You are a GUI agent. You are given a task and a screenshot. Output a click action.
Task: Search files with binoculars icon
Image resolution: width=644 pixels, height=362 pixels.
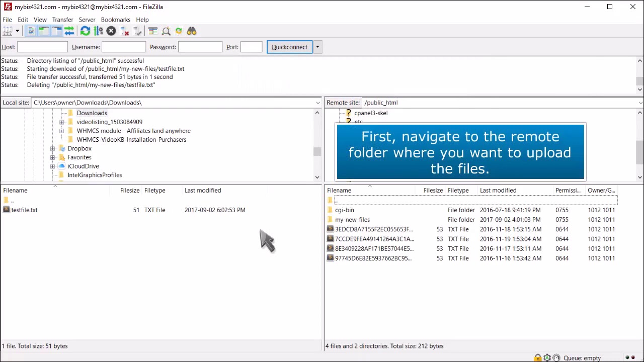click(192, 31)
